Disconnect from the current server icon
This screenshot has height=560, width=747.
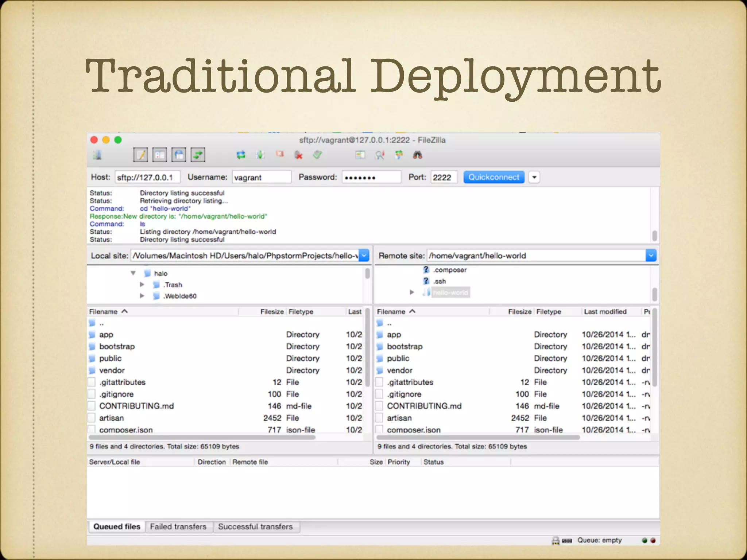click(x=299, y=155)
